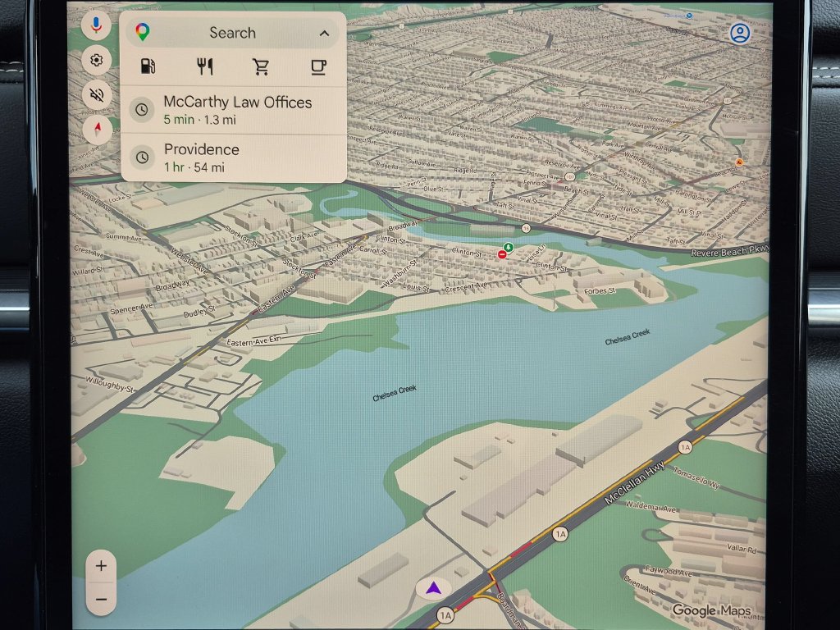Tap the Waldemar Ave label
Image resolution: width=840 pixels, height=630 pixels.
tap(651, 507)
